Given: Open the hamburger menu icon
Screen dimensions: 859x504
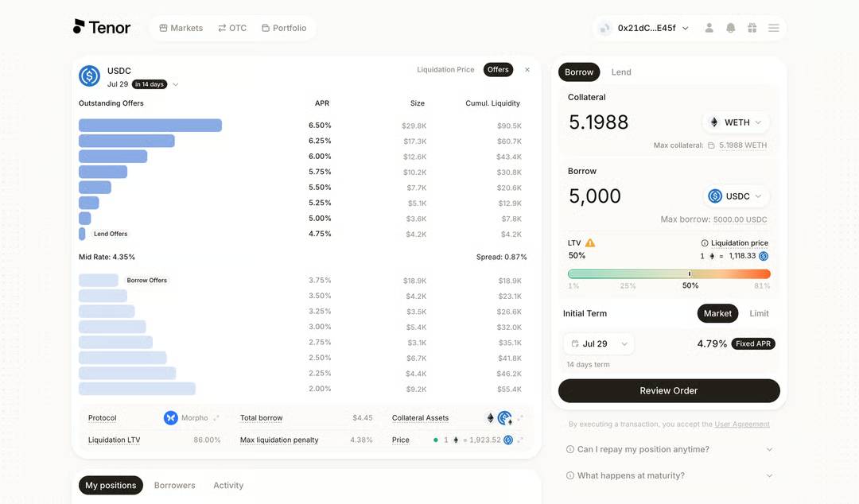Looking at the screenshot, I should (774, 28).
